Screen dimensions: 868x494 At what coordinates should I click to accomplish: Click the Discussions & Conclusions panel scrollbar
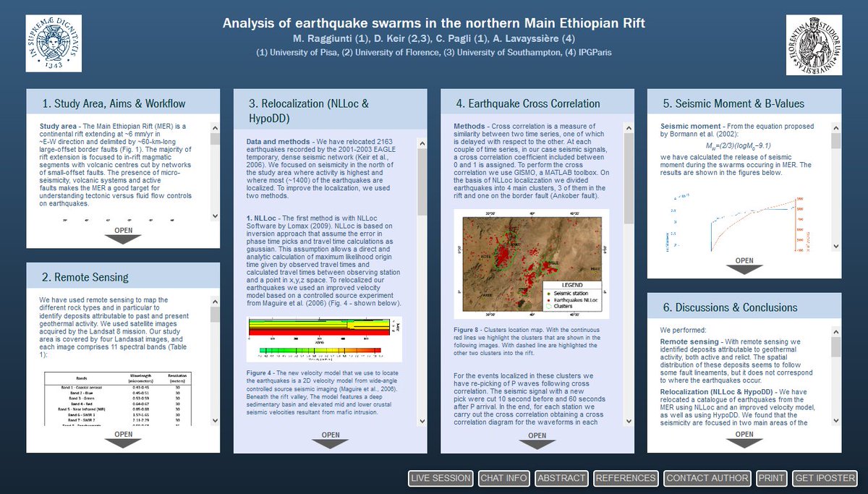coord(836,376)
